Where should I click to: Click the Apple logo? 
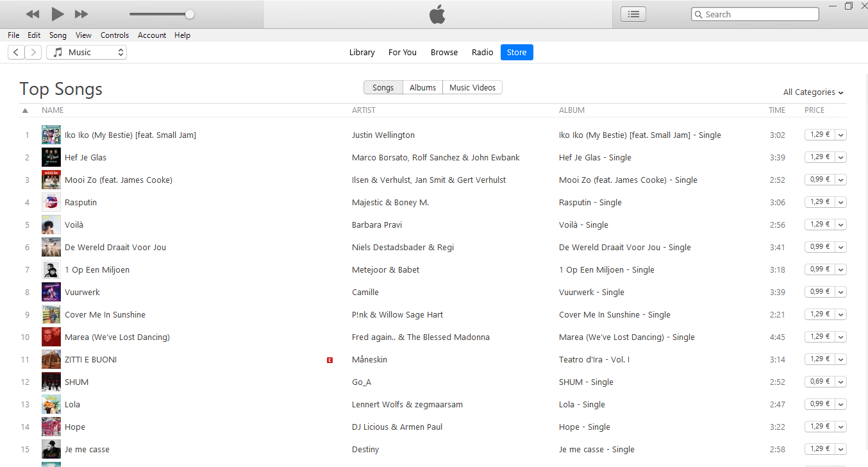pyautogui.click(x=437, y=13)
